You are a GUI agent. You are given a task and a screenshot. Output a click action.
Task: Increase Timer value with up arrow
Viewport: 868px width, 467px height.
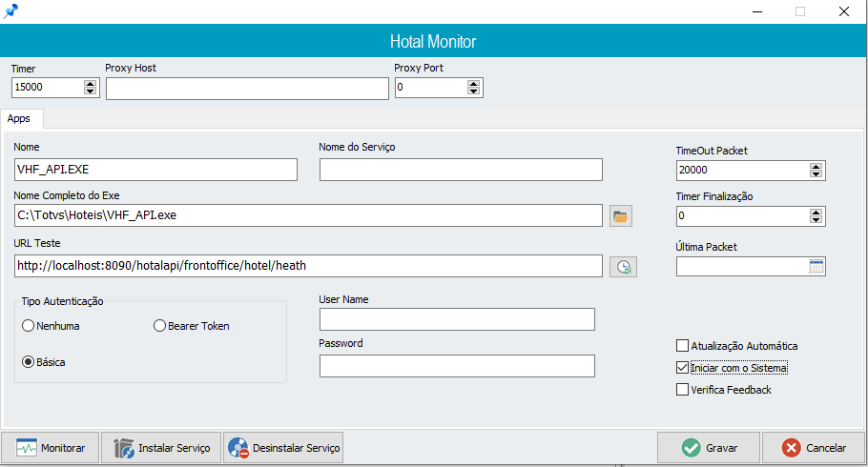[x=91, y=84]
